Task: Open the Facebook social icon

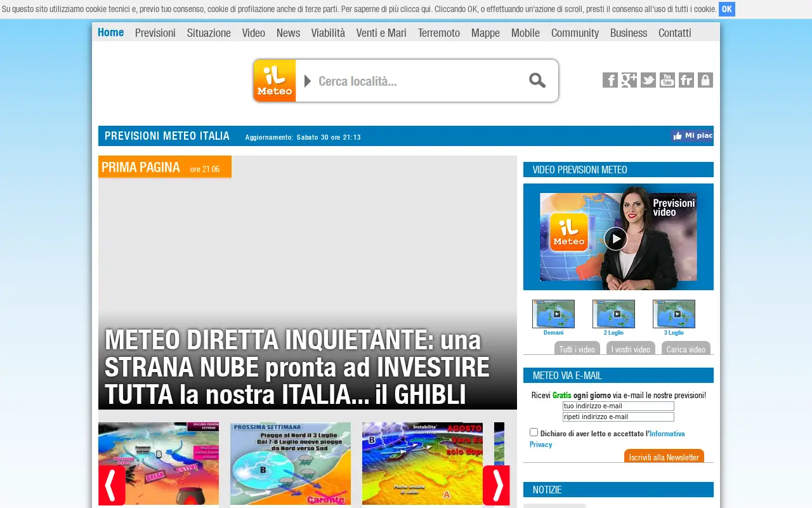Action: 610,80
